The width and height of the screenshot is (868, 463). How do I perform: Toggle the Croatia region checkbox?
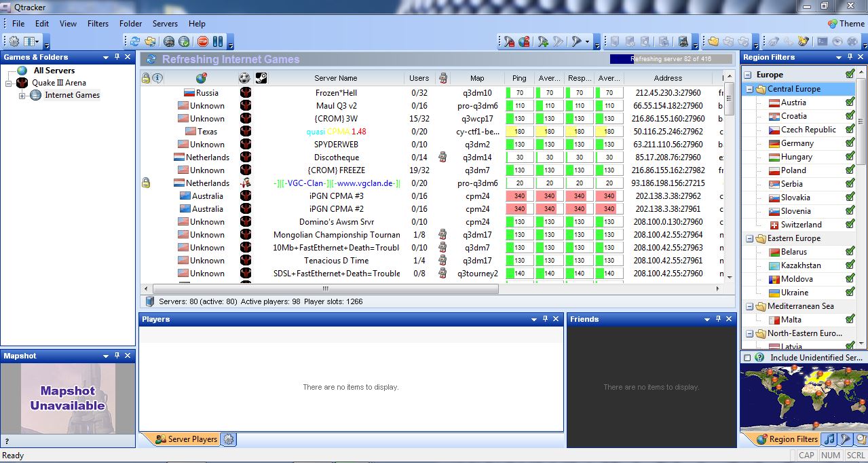point(850,116)
